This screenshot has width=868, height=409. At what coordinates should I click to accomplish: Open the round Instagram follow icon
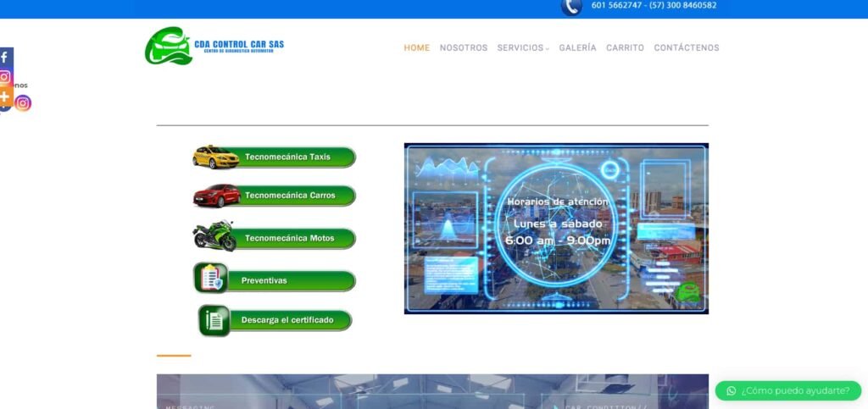click(x=23, y=103)
